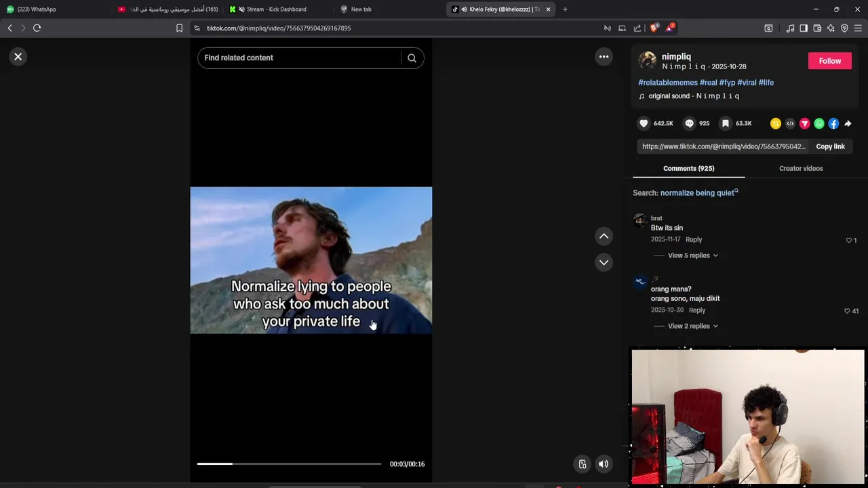Share the video to Facebook
Screen dimensions: 868x488
833,123
